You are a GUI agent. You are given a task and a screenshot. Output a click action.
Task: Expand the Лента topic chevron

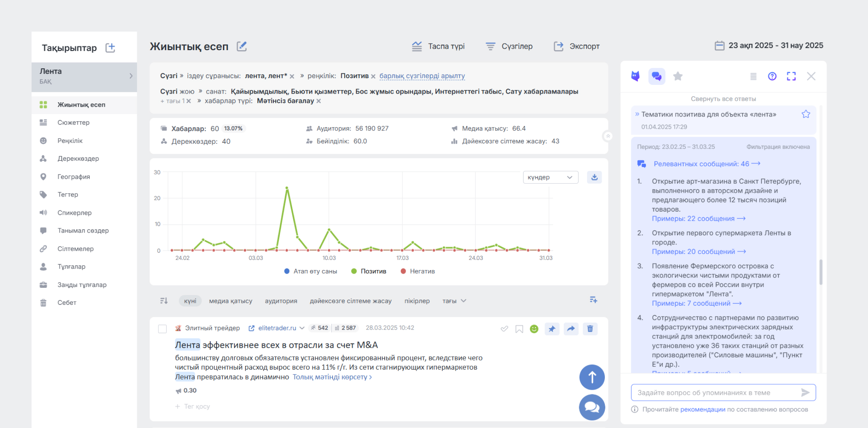pyautogui.click(x=131, y=76)
